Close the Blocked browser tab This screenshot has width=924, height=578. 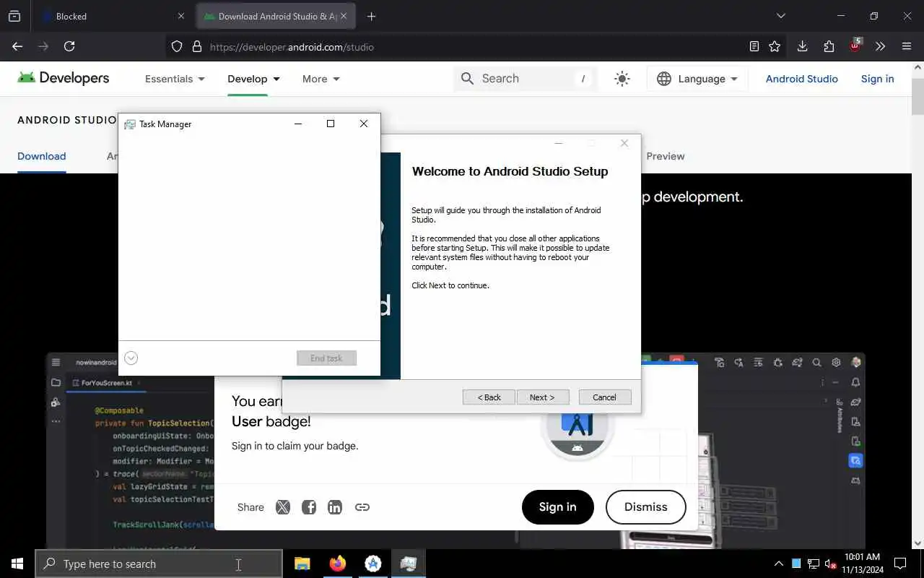181,16
